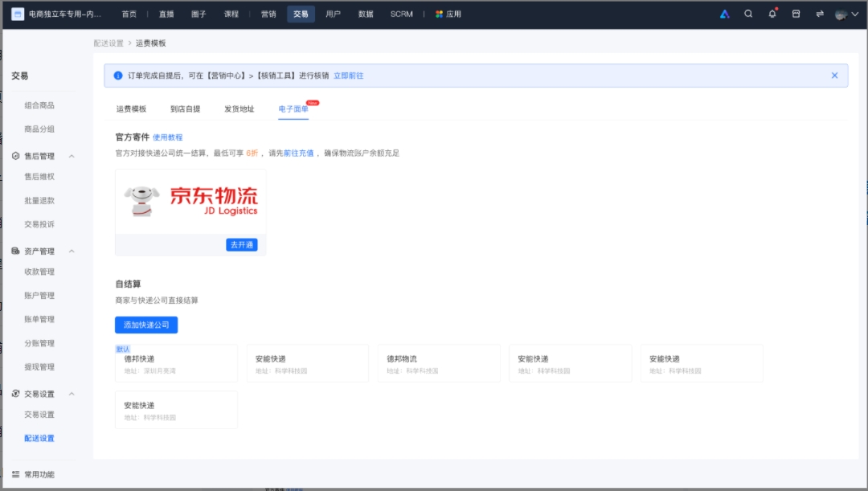Click the 应用 grid icon in the menu bar
The image size is (868, 491).
coord(438,14)
